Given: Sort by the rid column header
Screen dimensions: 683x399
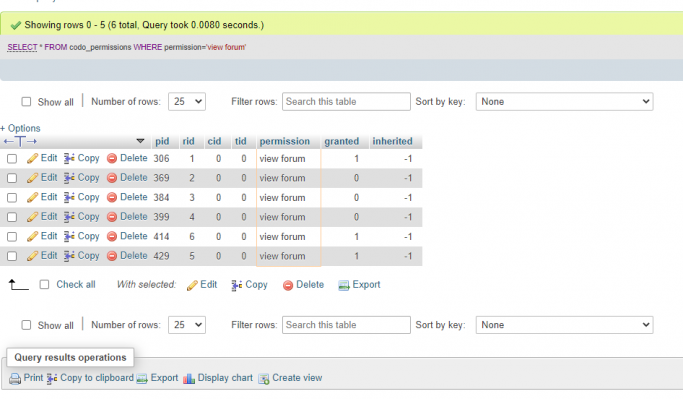Looking at the screenshot, I should point(188,141).
